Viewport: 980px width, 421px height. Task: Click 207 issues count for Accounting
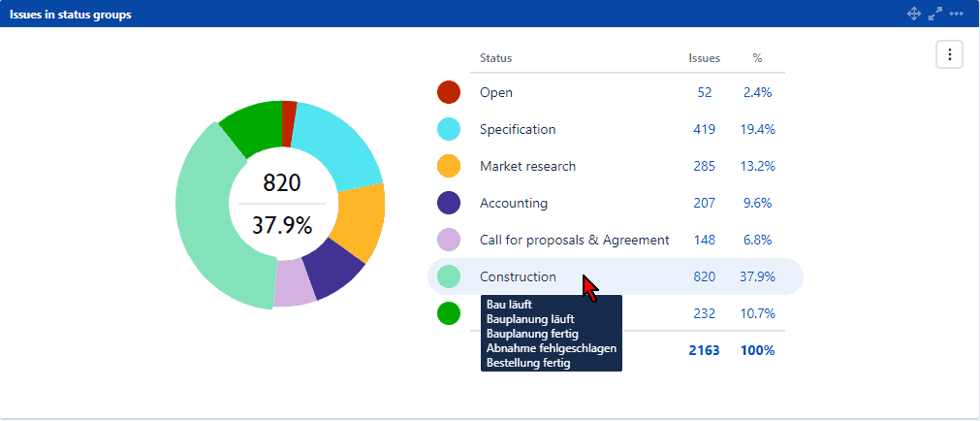(x=704, y=203)
